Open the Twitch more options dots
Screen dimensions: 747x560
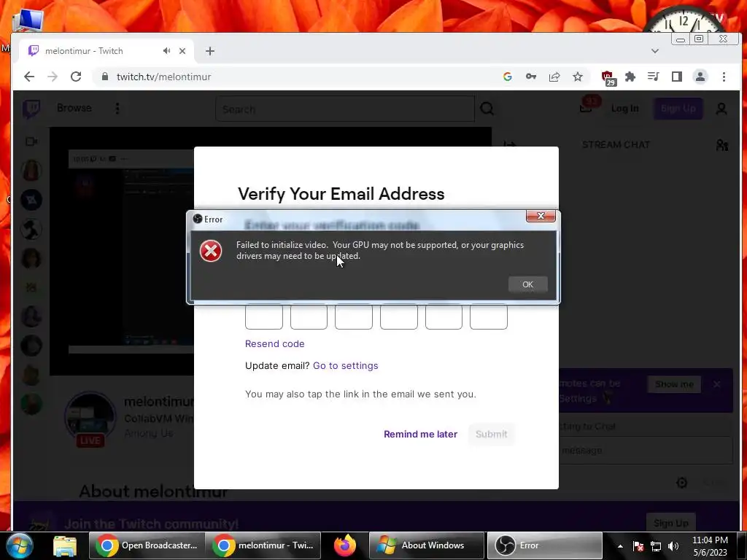coord(117,109)
